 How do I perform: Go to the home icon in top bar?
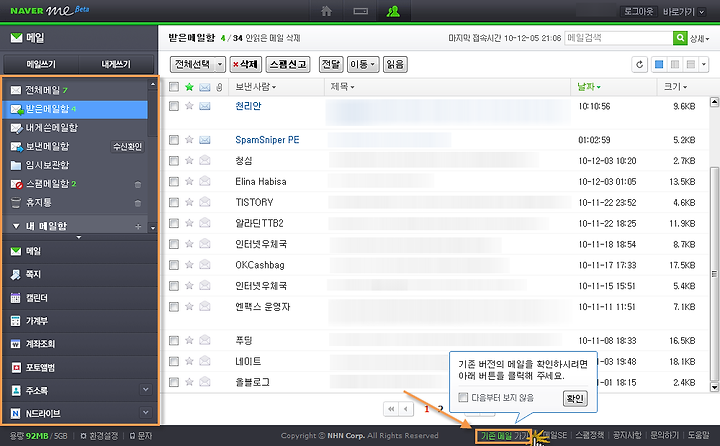point(326,11)
